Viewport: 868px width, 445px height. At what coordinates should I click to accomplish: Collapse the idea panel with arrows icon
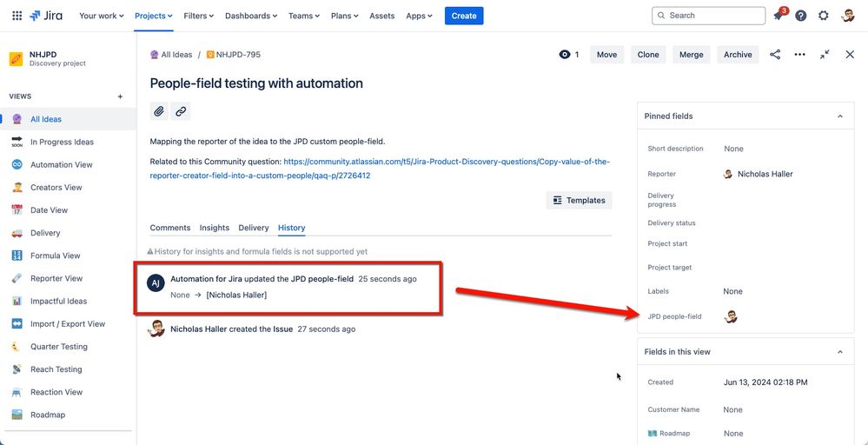[825, 54]
